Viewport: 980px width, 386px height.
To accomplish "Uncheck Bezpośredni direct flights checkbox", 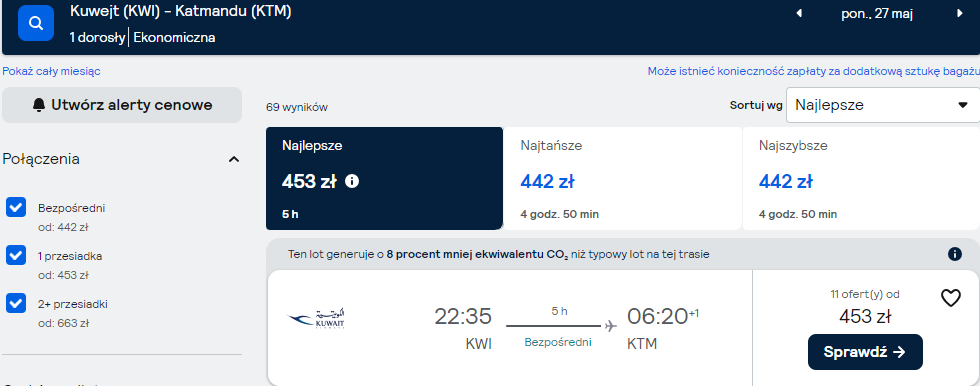I will pyautogui.click(x=16, y=207).
